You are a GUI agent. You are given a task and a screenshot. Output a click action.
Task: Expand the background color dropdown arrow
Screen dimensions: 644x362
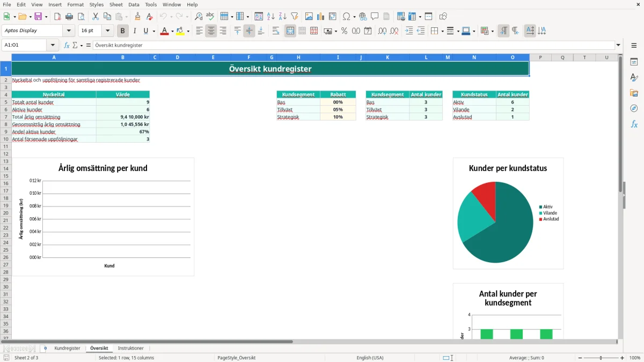tap(188, 31)
